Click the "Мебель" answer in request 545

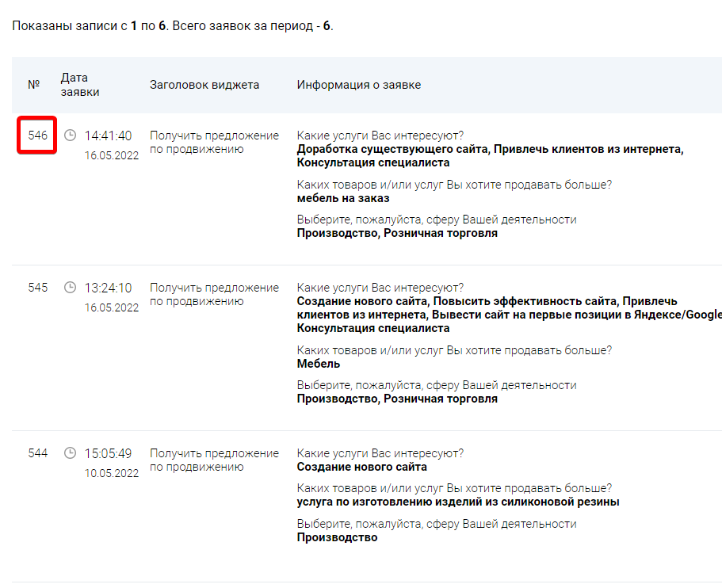click(x=319, y=364)
